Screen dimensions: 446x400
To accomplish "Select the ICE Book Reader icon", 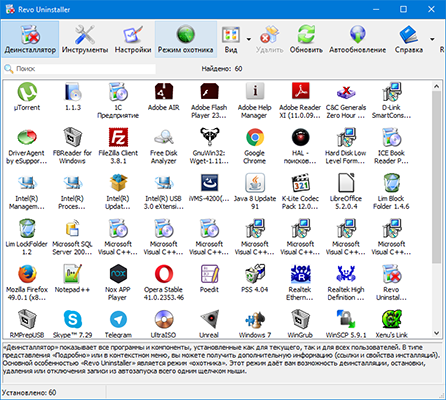I will click(x=392, y=137).
